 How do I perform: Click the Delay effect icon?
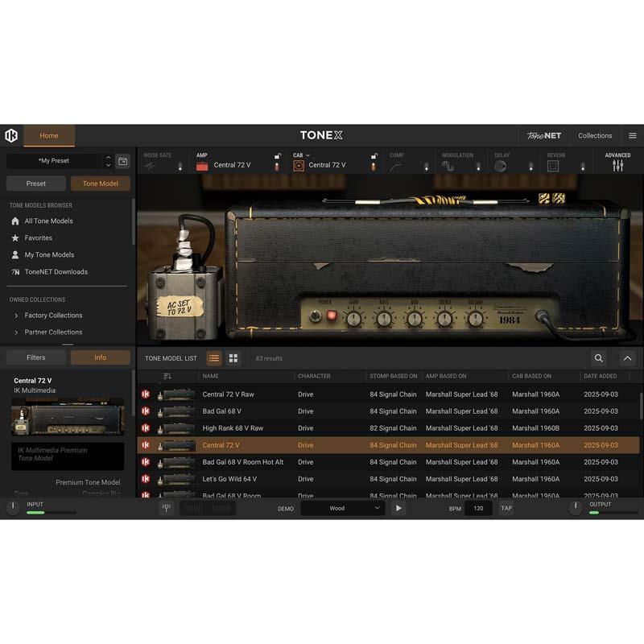(x=501, y=166)
